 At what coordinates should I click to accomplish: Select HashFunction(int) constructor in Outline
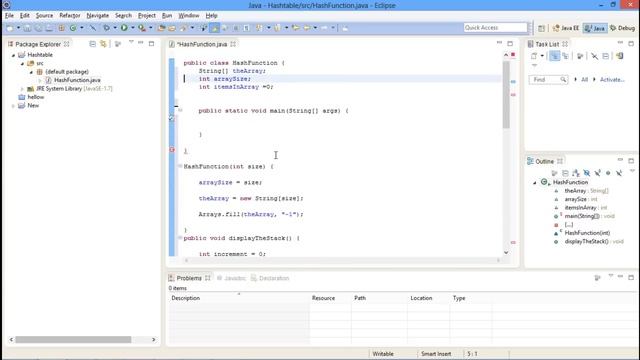(x=587, y=233)
